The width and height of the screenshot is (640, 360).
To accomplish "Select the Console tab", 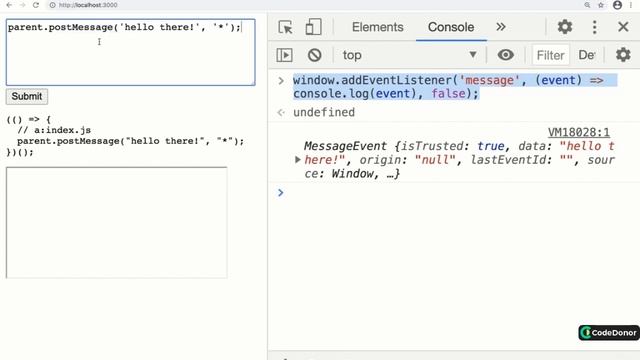I will [451, 27].
